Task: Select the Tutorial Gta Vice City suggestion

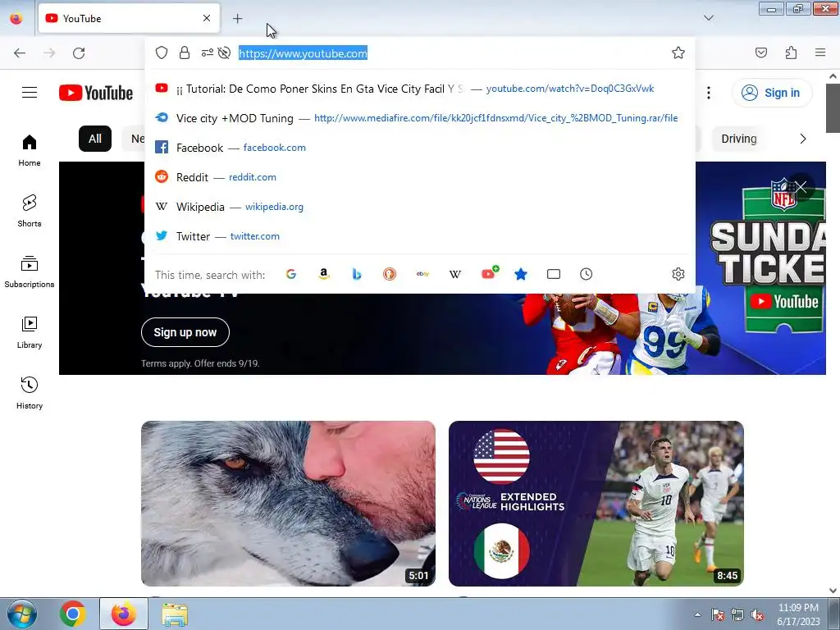Action: click(x=420, y=89)
